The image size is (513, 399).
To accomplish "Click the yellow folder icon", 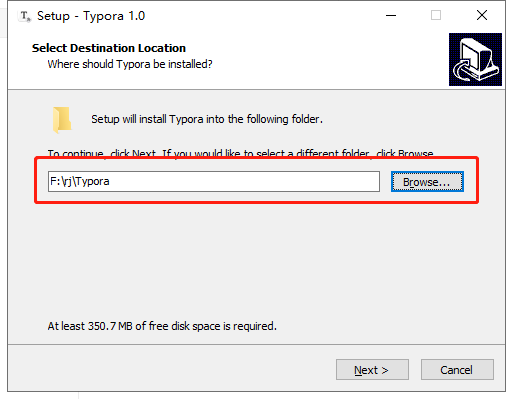I will tap(62, 120).
